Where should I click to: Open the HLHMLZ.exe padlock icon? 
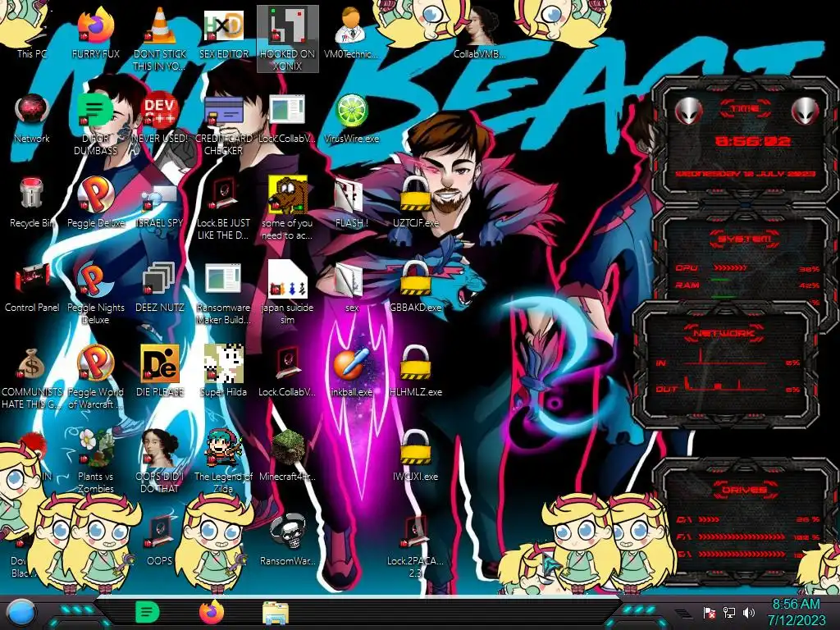(415, 371)
